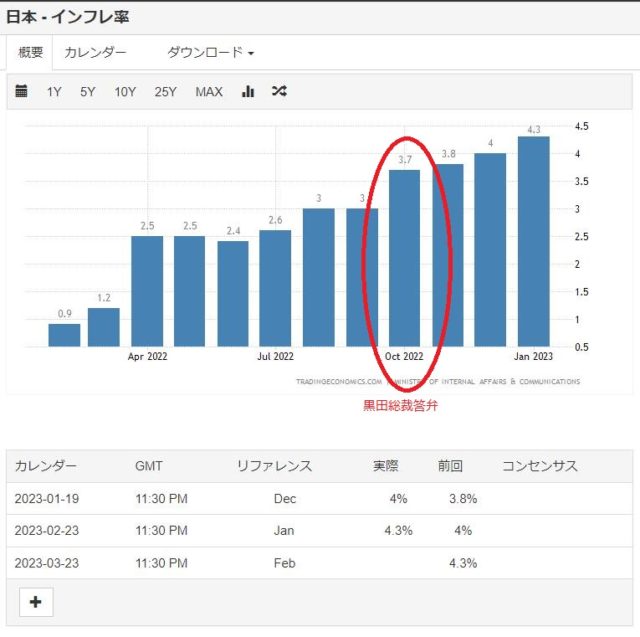Set chart range to 25Y
The width and height of the screenshot is (640, 637).
coord(165,92)
